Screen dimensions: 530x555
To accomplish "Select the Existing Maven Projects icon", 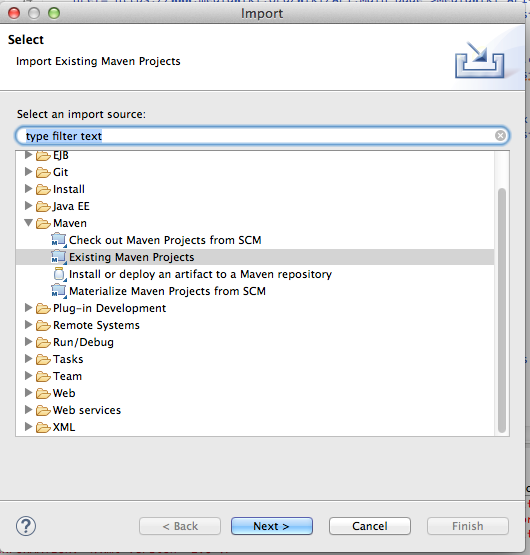I will [x=59, y=257].
